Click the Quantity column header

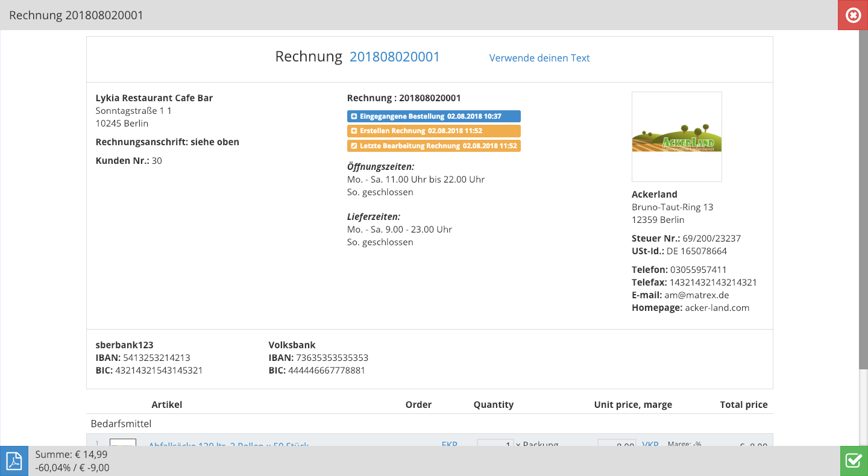click(x=493, y=404)
